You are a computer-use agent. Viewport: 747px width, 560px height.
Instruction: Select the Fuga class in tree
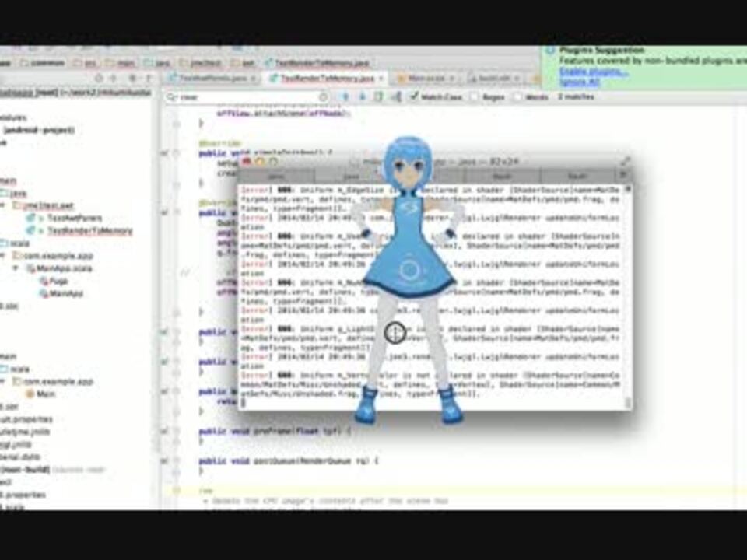tap(54, 282)
